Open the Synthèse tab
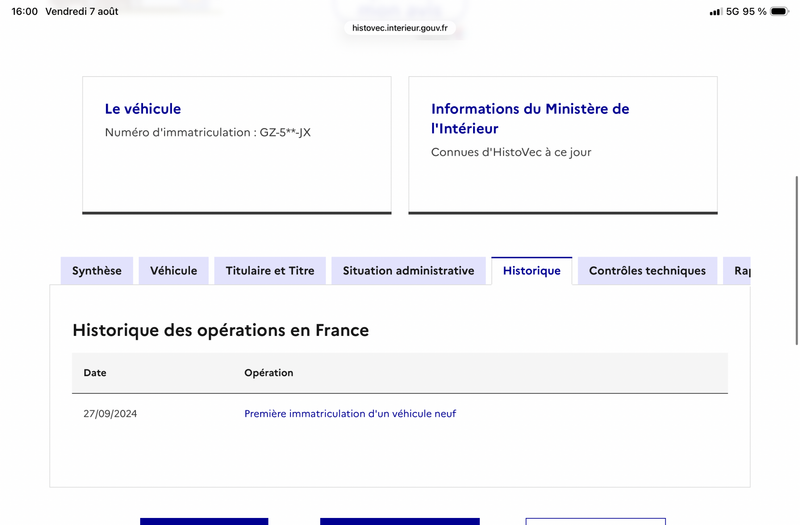The width and height of the screenshot is (800, 525). pos(97,271)
